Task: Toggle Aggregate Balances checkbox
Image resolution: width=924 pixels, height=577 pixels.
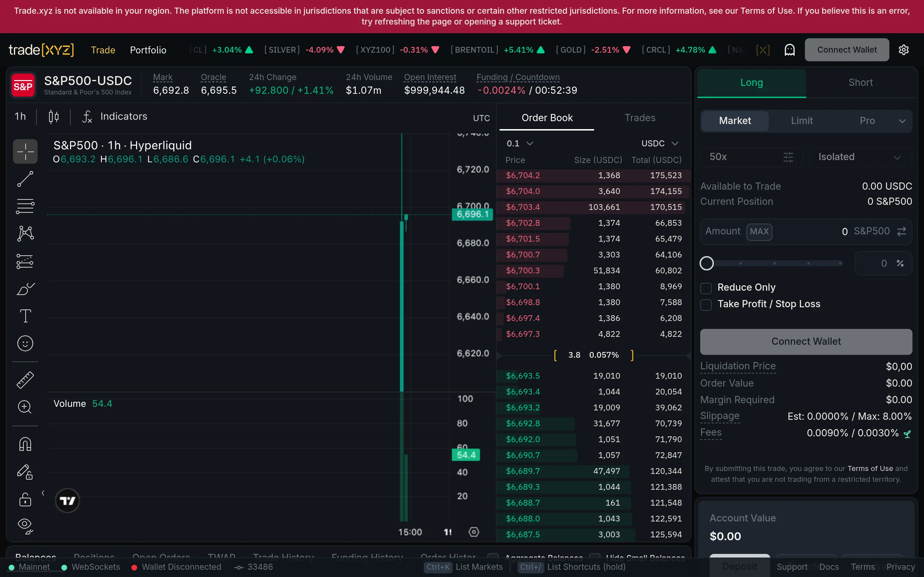Action: tap(493, 557)
